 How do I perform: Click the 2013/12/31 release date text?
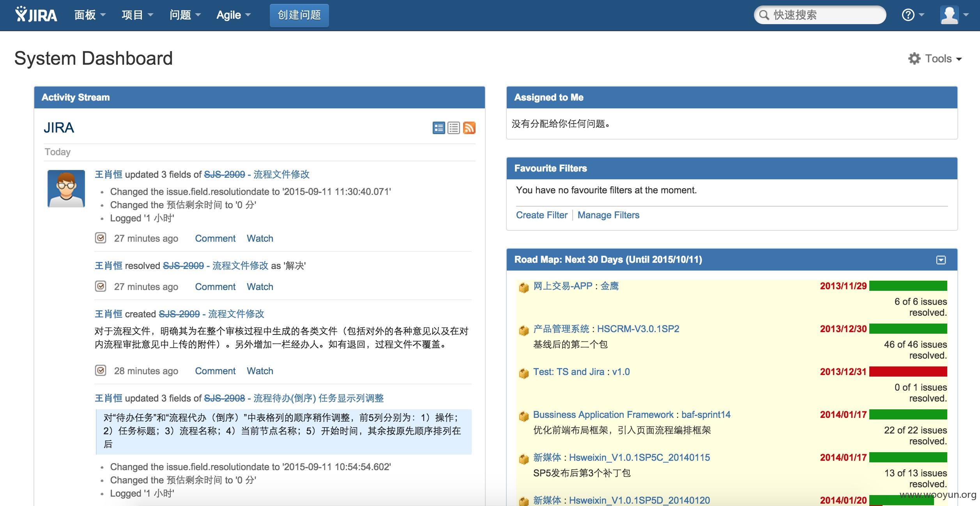(x=843, y=372)
